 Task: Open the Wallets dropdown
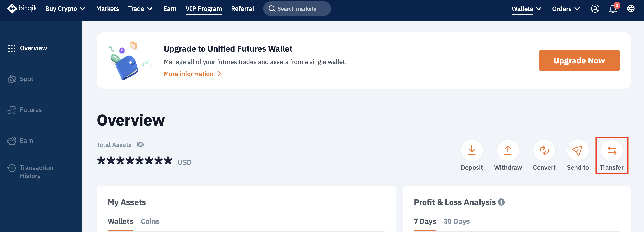click(x=526, y=9)
